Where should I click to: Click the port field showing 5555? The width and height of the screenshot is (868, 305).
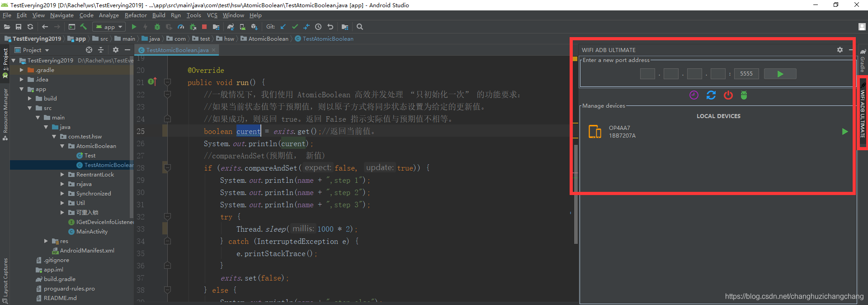coord(746,74)
